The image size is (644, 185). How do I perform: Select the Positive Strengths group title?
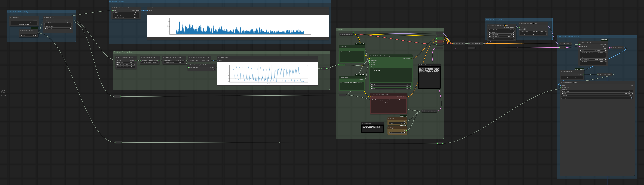coord(123,52)
